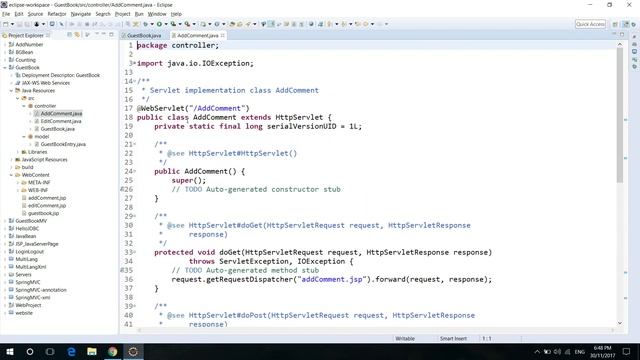
Task: Open the Navigate menu
Action: point(81,14)
